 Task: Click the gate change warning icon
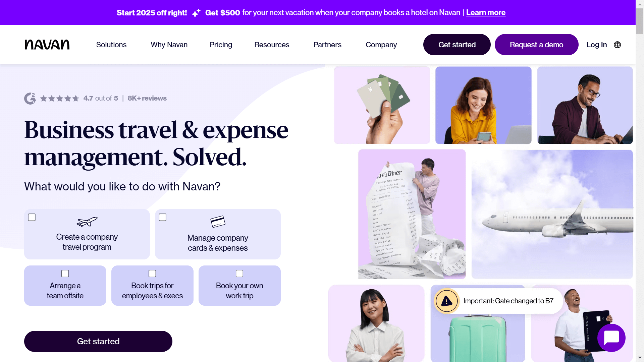click(446, 301)
